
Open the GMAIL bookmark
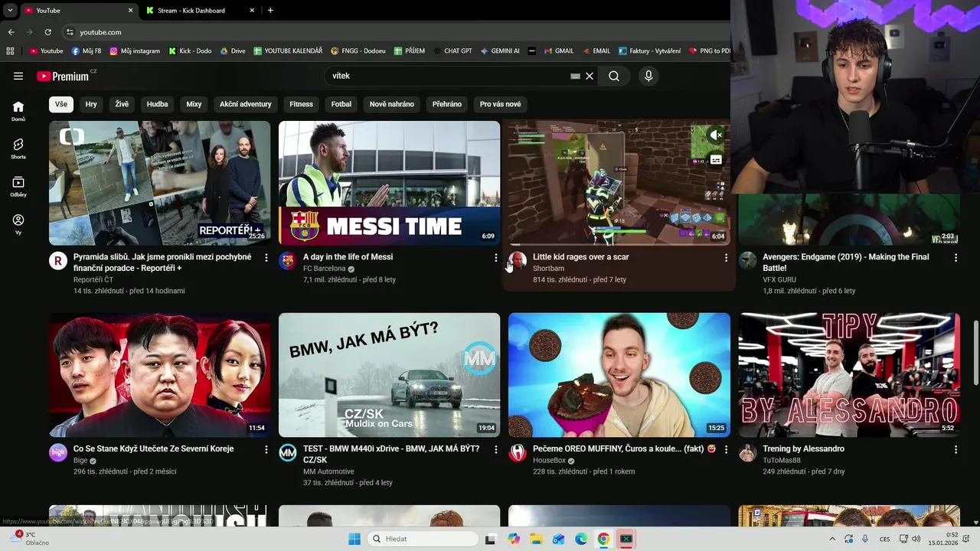tap(558, 51)
